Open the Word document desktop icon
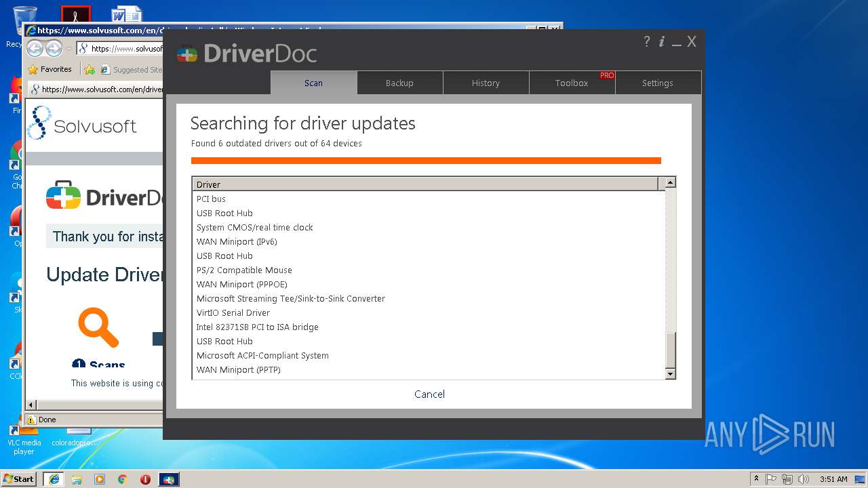This screenshot has width=868, height=488. (127, 14)
